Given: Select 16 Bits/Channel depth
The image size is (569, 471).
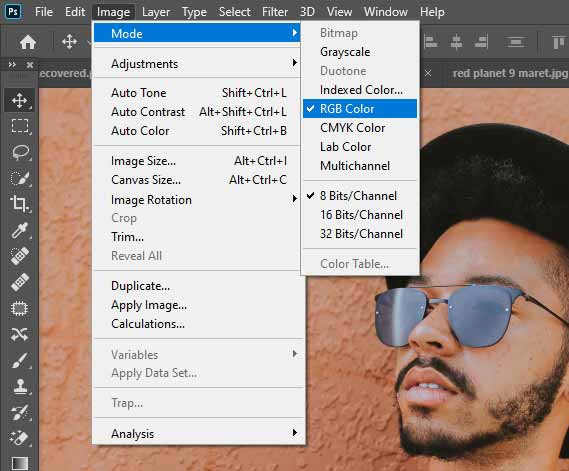Looking at the screenshot, I should (x=360, y=215).
